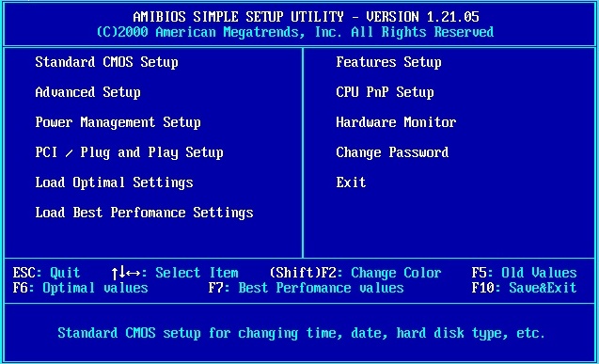Click the F7: Best Perfomance values hint

point(306,288)
